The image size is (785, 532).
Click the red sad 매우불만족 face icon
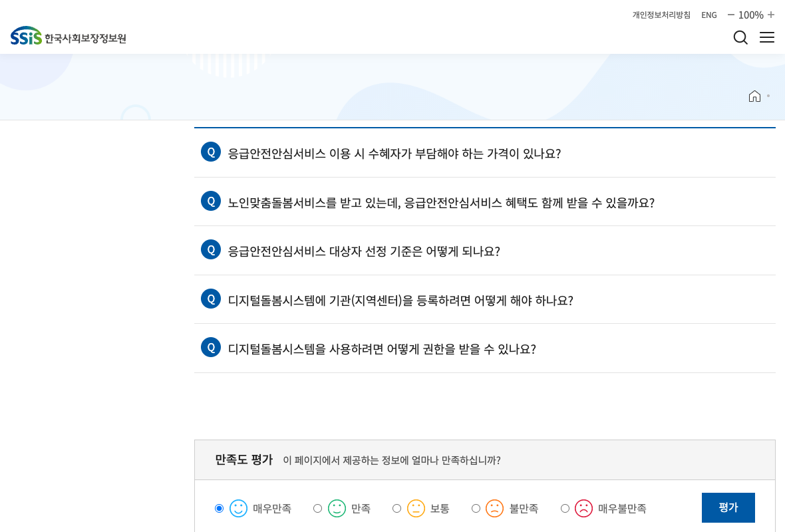(583, 509)
